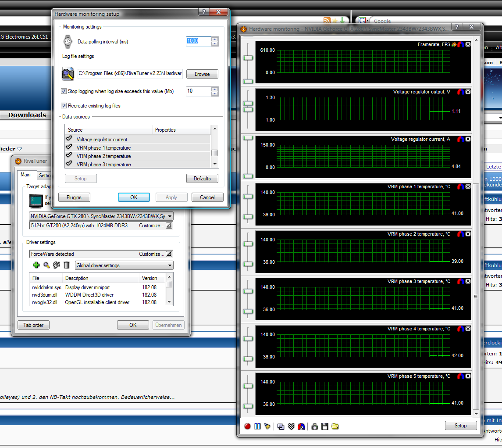Click the windows/overlay icon in monitoring toolbar
Viewport: 502px width, 448px height.
[281, 426]
